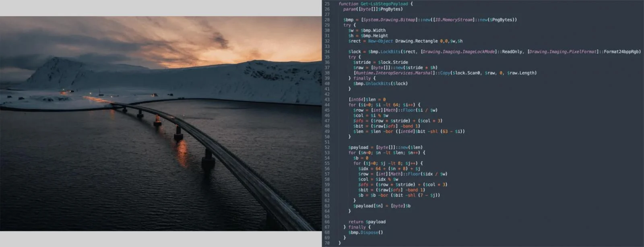Click the [int64]$len = 0 statement
The height and width of the screenshot is (247, 644).
[x=367, y=100]
